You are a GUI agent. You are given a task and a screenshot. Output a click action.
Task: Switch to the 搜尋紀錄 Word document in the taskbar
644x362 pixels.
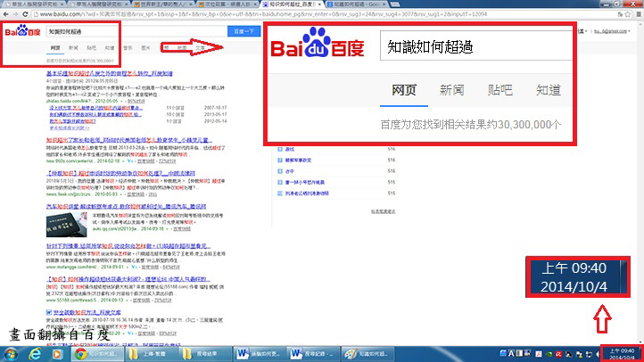pos(313,354)
